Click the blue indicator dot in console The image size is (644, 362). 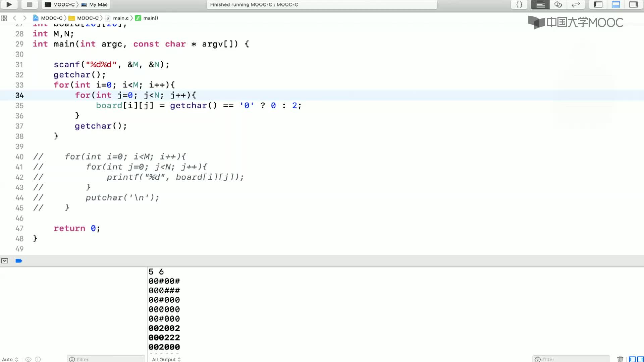[x=18, y=261]
